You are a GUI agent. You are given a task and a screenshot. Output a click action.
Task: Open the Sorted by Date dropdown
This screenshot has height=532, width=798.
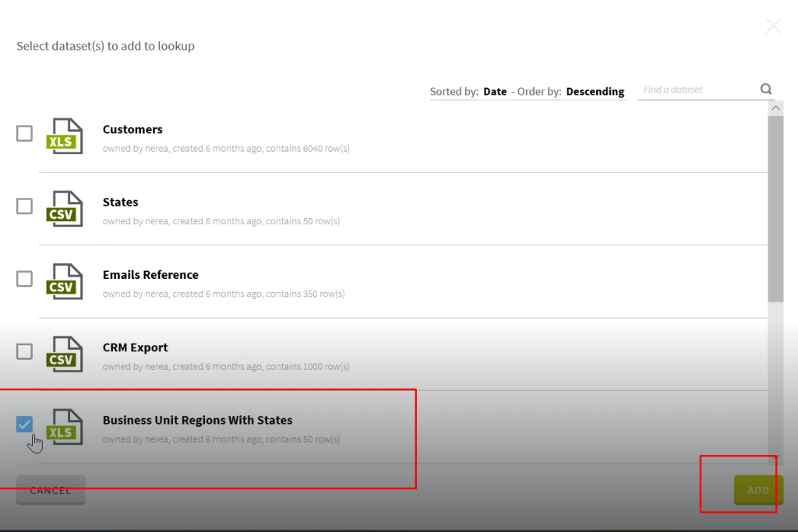[x=495, y=92]
